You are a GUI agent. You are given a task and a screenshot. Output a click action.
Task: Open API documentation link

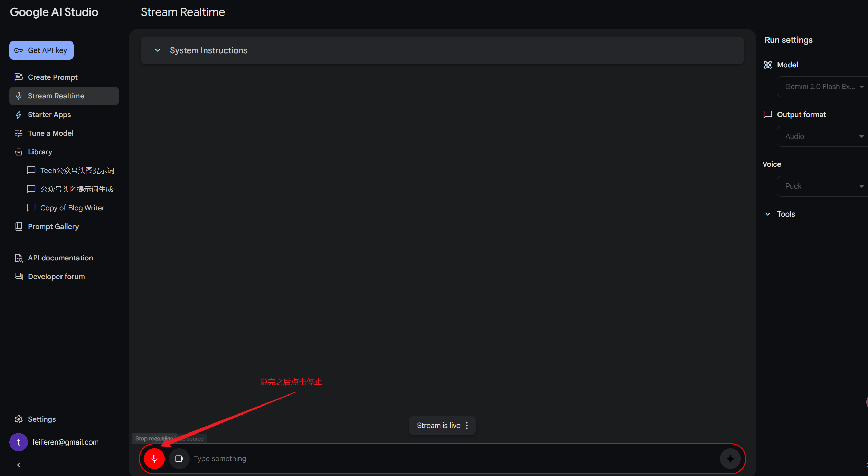[x=60, y=258]
